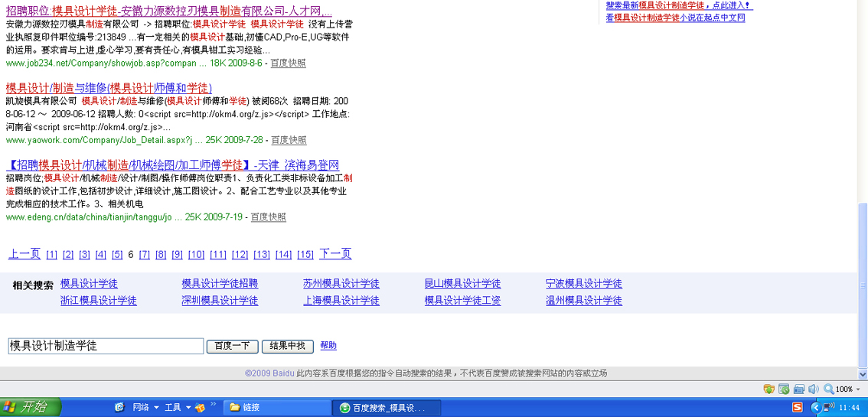Open the 工具 taskbar toolbar dropdown

pyautogui.click(x=178, y=408)
